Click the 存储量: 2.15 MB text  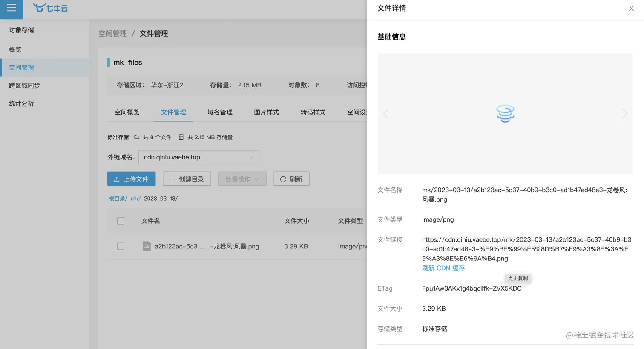point(236,85)
